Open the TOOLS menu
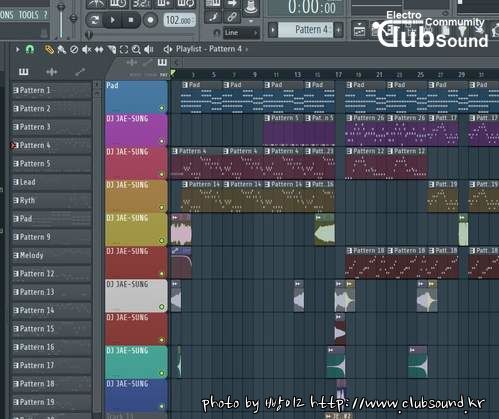This screenshot has height=419, width=499. pyautogui.click(x=28, y=15)
